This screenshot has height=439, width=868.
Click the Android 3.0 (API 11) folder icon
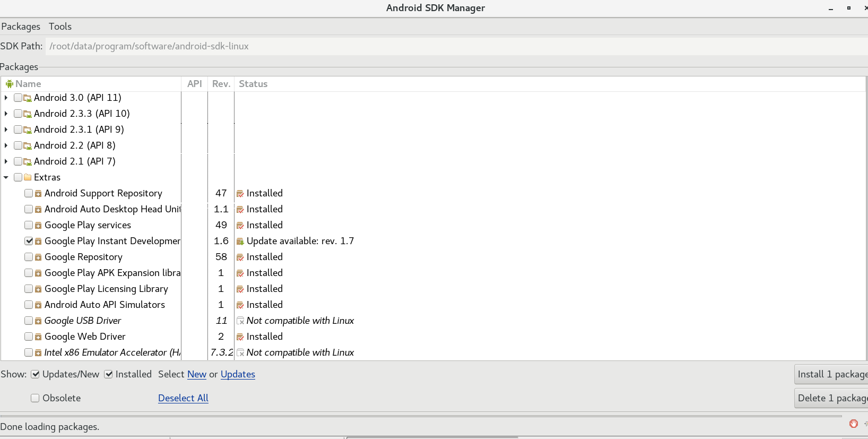(x=28, y=98)
